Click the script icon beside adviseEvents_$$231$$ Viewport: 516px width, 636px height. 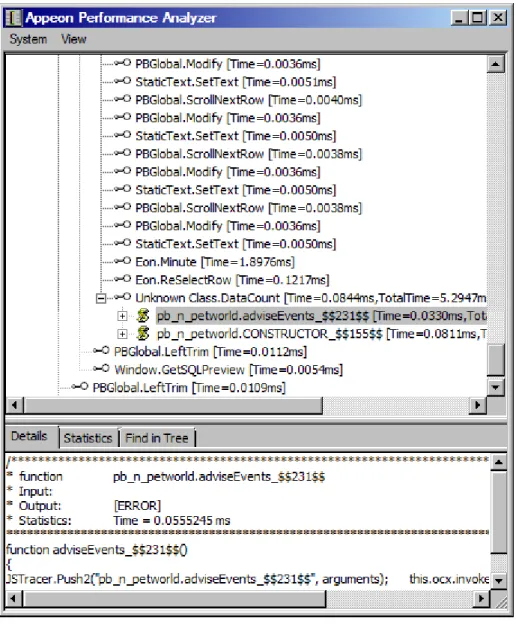pos(142,316)
